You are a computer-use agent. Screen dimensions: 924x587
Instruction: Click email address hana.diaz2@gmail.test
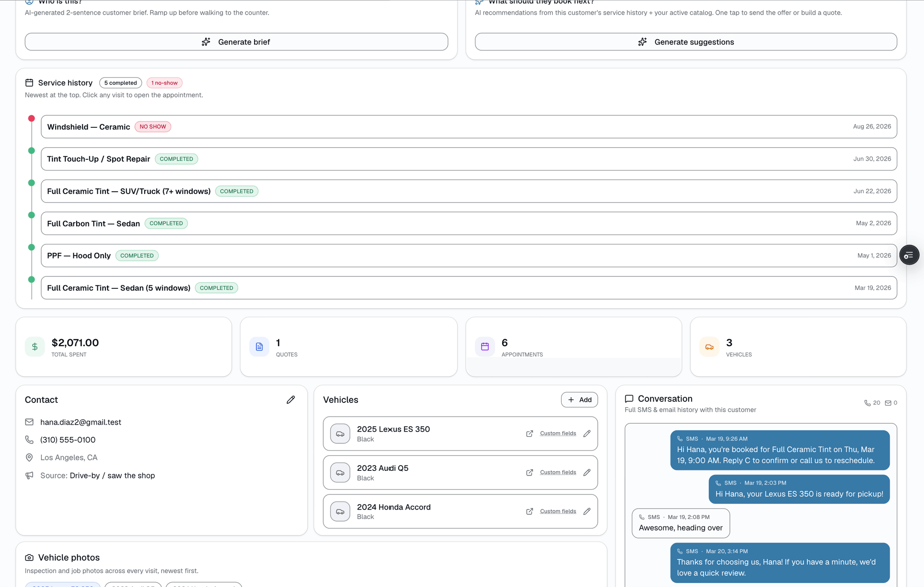pos(81,422)
